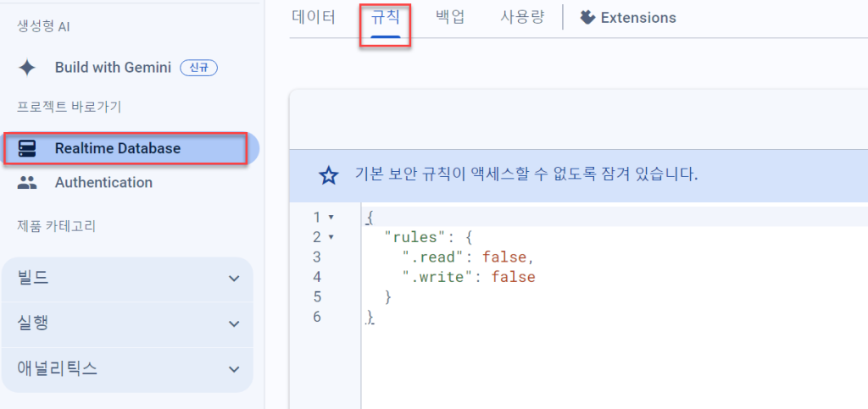Switch to the 데이터 tab

click(x=314, y=18)
